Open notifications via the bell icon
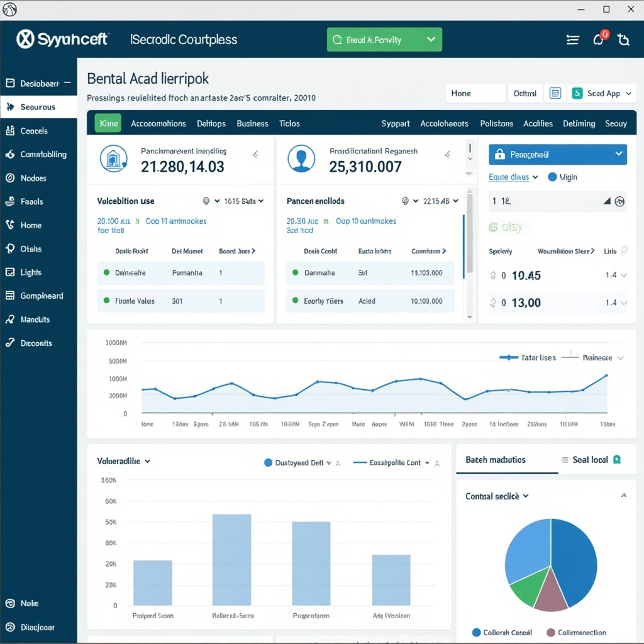 598,39
